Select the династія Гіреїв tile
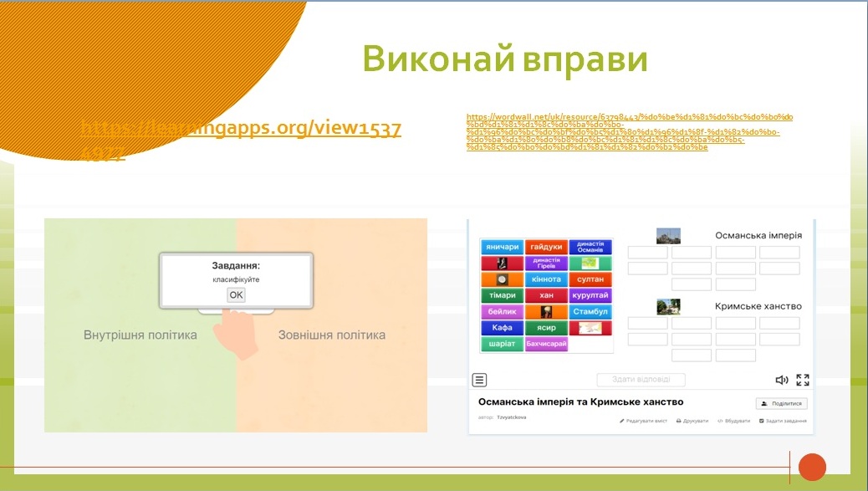 point(546,263)
